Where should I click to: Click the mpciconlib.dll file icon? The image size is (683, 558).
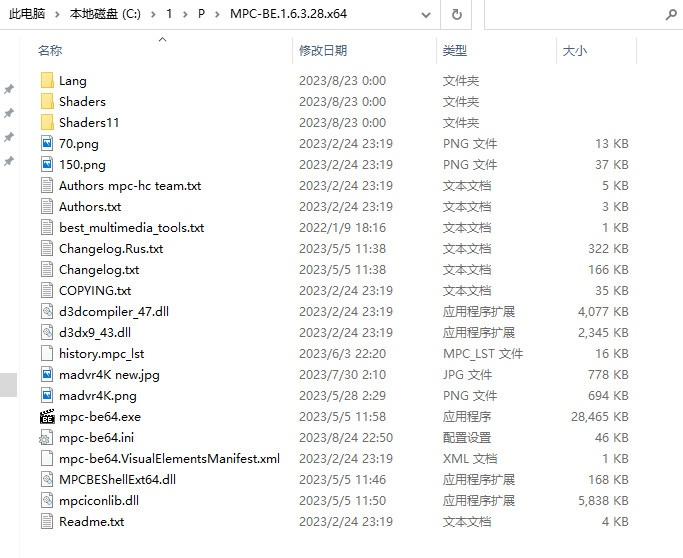pos(47,501)
